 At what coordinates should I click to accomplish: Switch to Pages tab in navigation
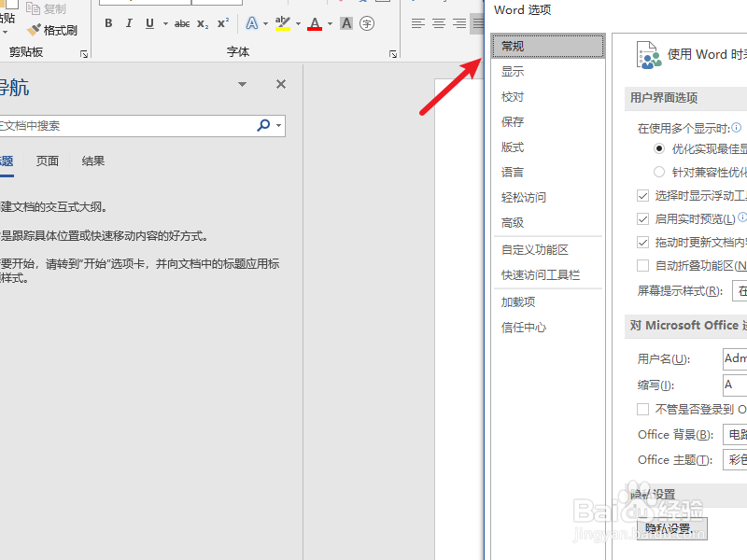click(x=48, y=161)
